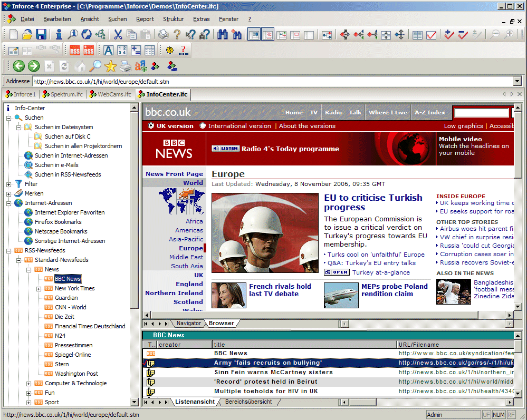The height and width of the screenshot is (420, 527).
Task: Expand the Merken tree node
Action: click(9, 194)
